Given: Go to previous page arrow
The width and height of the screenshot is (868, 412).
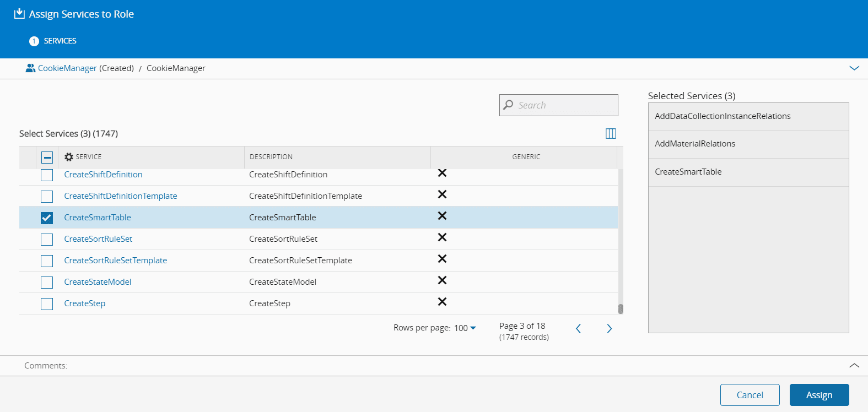Looking at the screenshot, I should [x=578, y=329].
